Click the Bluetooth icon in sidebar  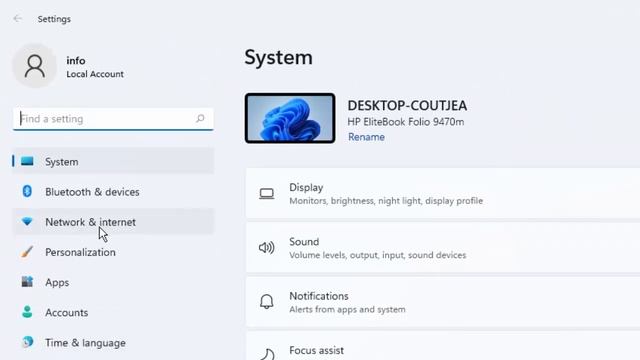coord(27,191)
